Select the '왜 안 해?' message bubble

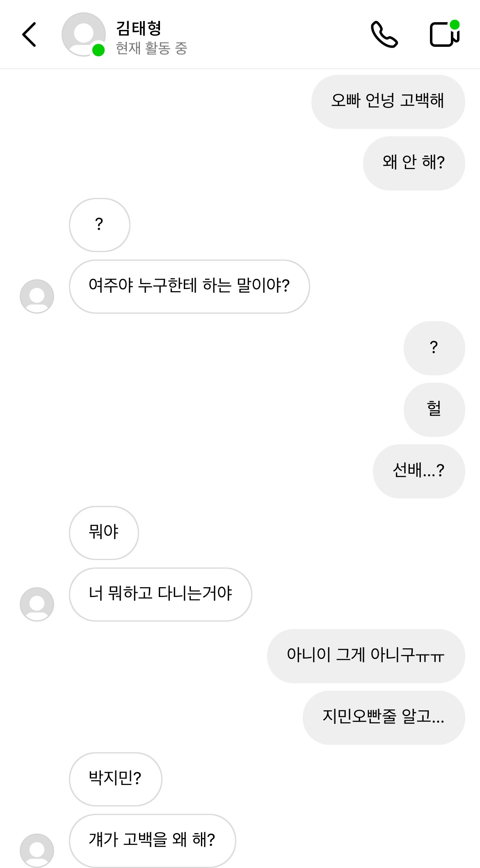click(414, 163)
